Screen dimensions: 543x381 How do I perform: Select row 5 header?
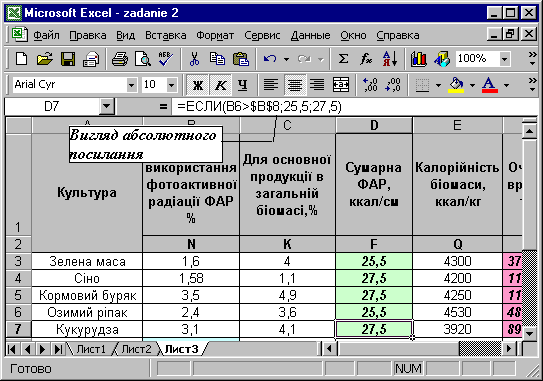[x=18, y=295]
